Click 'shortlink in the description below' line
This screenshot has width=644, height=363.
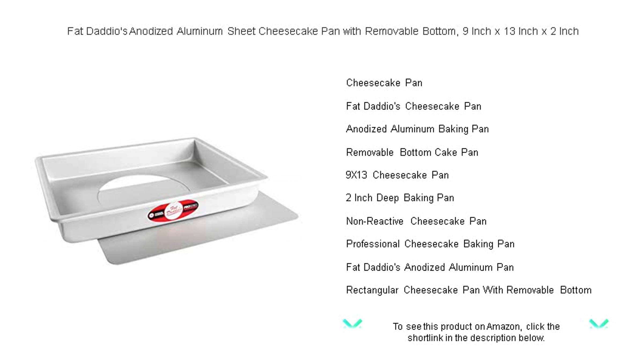pos(476,338)
